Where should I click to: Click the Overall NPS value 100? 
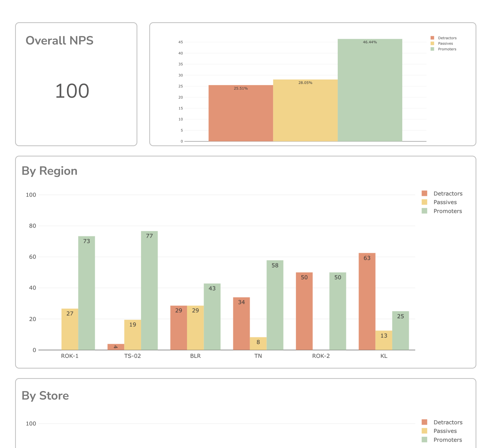click(x=72, y=91)
